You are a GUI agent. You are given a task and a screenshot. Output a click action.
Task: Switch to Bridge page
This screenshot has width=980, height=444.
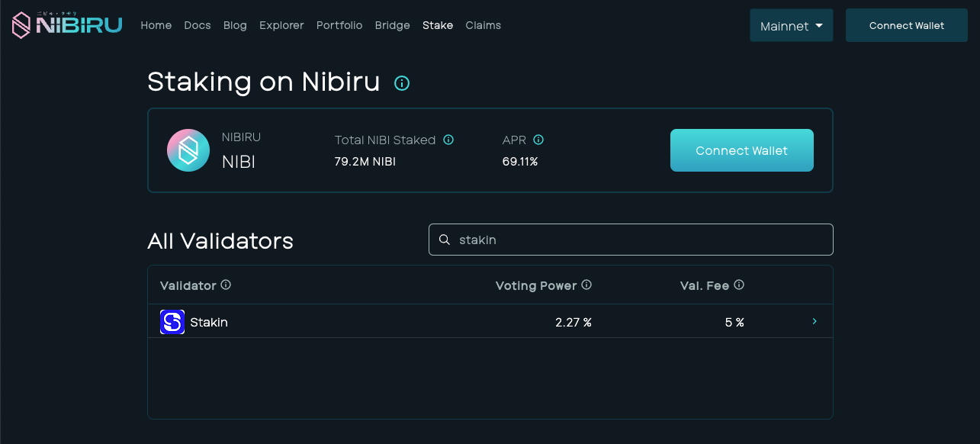pos(393,25)
